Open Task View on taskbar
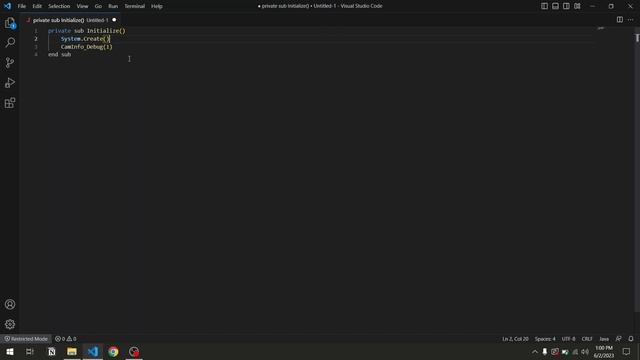 click(x=30, y=351)
